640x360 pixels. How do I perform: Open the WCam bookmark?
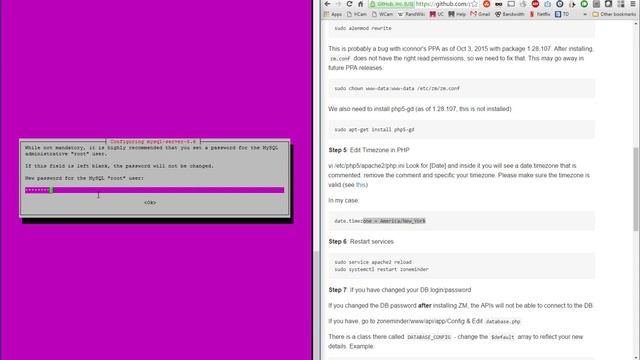click(382, 14)
